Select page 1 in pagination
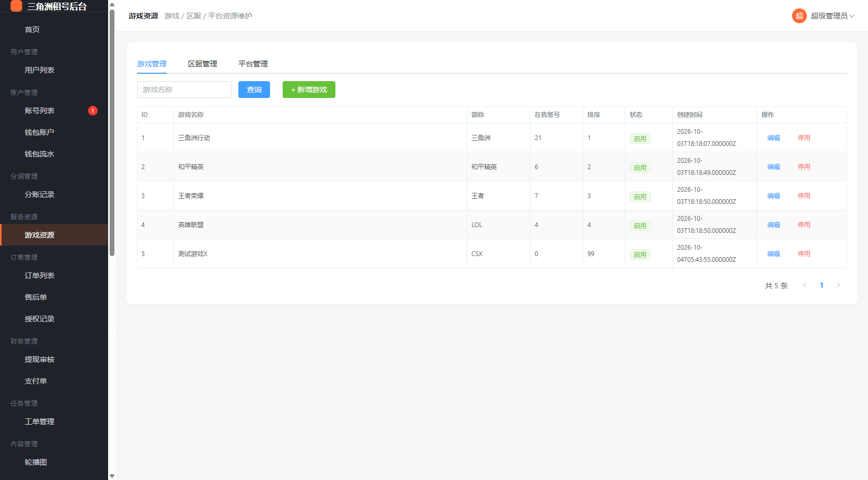The height and width of the screenshot is (480, 868). [822, 286]
